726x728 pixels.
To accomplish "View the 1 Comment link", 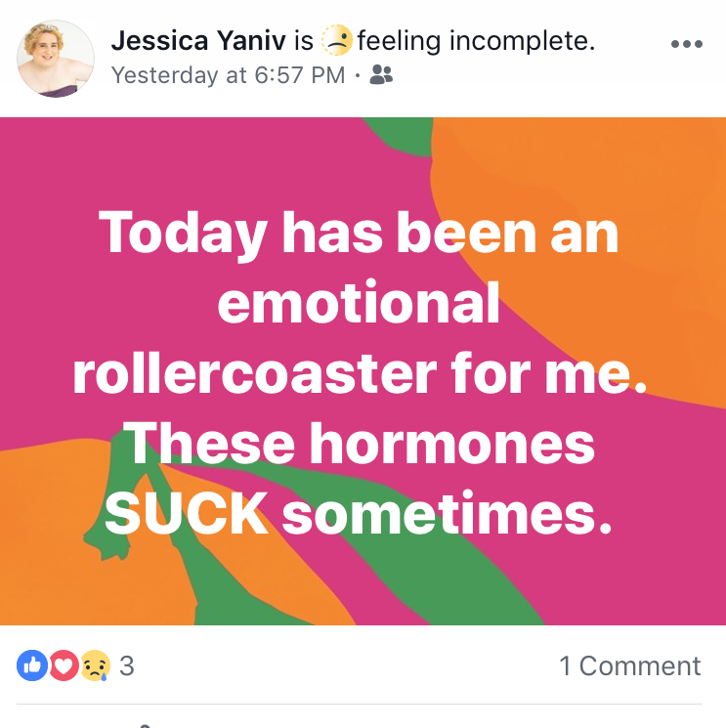I will click(x=630, y=665).
